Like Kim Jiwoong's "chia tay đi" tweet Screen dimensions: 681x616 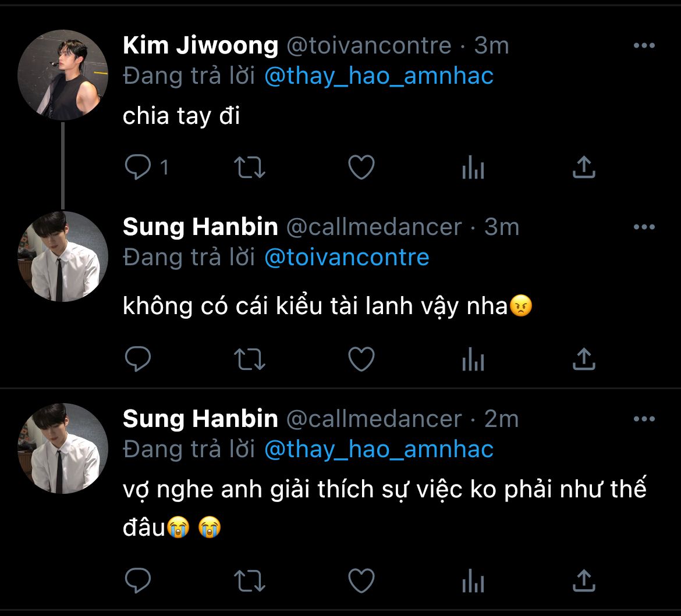coord(361,168)
